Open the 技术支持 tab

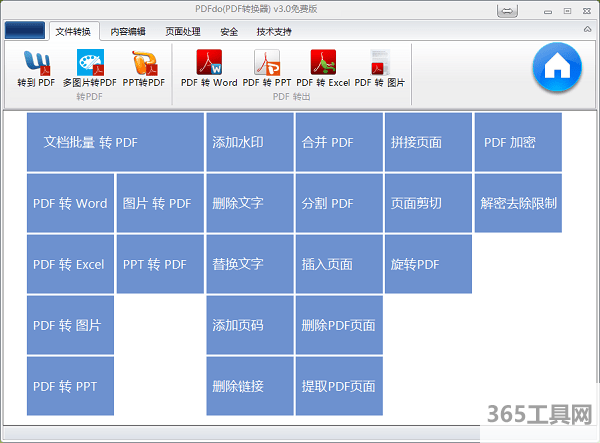point(275,32)
